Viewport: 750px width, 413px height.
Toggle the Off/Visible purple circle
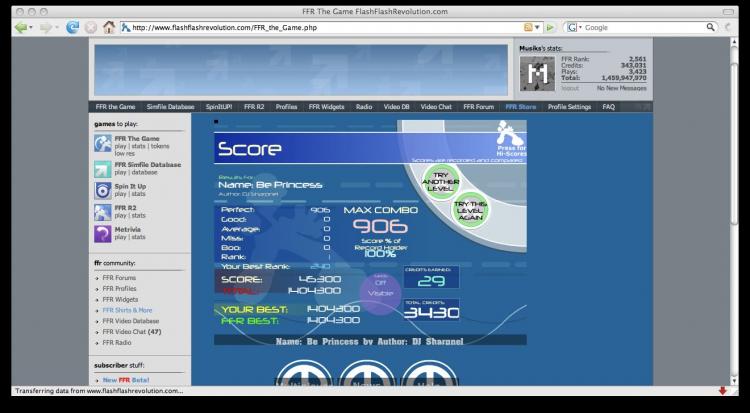pyautogui.click(x=380, y=289)
